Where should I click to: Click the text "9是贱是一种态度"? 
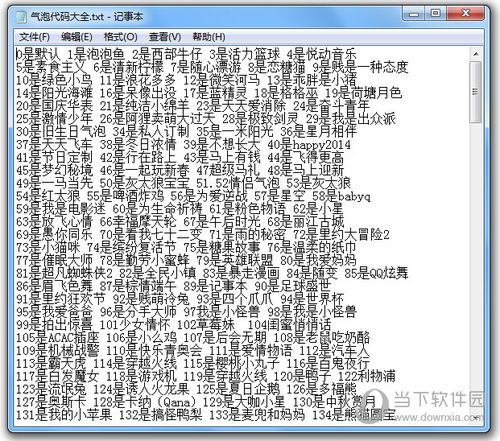point(360,67)
